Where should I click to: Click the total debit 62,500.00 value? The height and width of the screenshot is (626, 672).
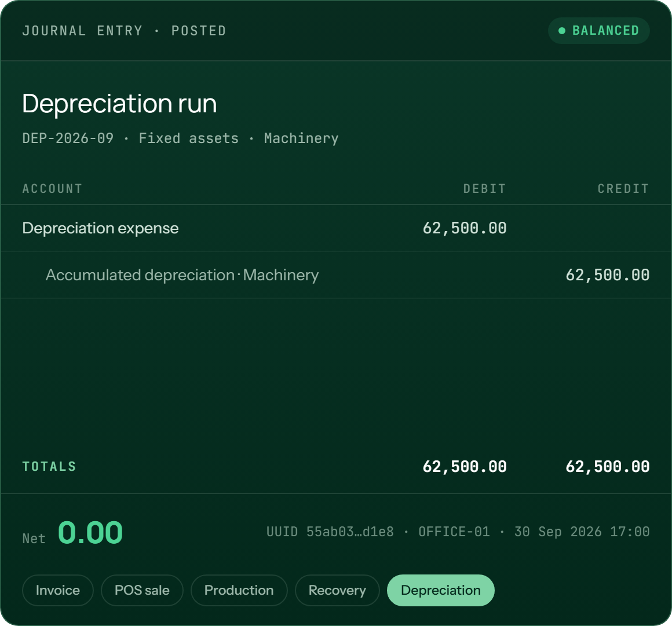point(465,467)
